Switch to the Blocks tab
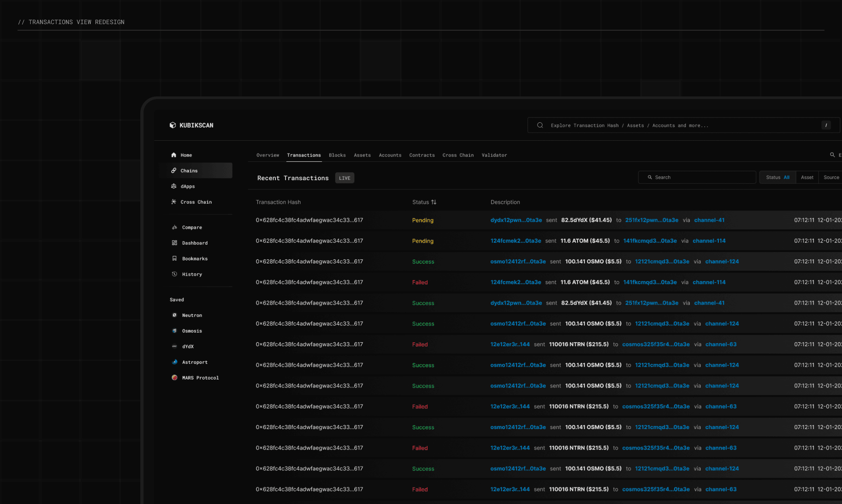 (337, 155)
